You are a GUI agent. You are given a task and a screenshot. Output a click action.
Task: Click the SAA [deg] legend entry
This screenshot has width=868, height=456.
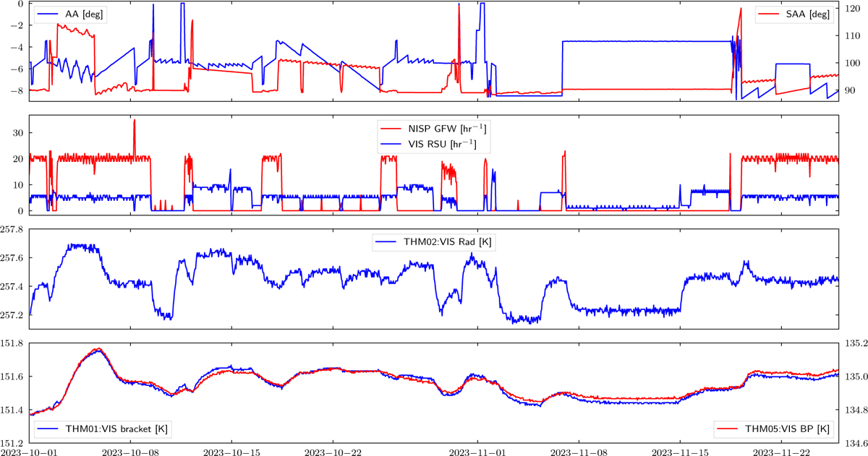(794, 14)
